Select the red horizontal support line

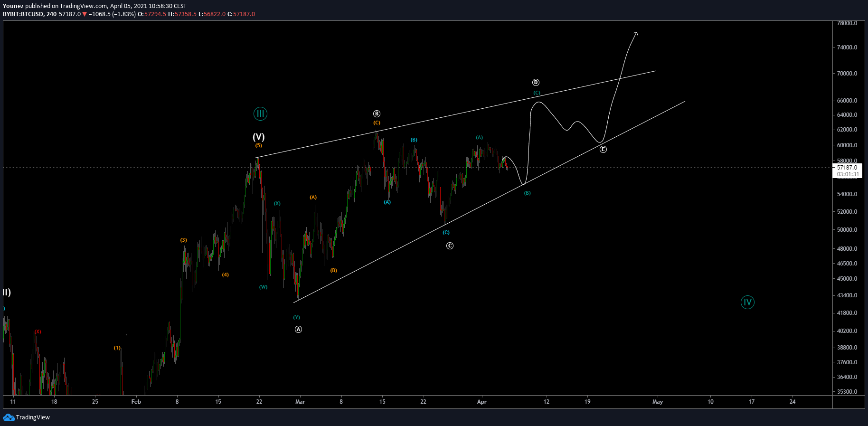(569, 345)
